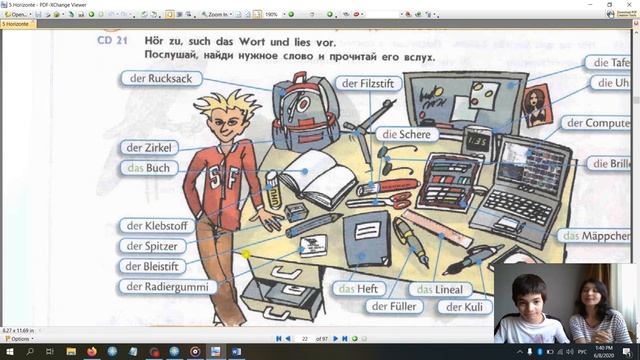
Task: Go to the previous page arrow
Action: pos(288,338)
